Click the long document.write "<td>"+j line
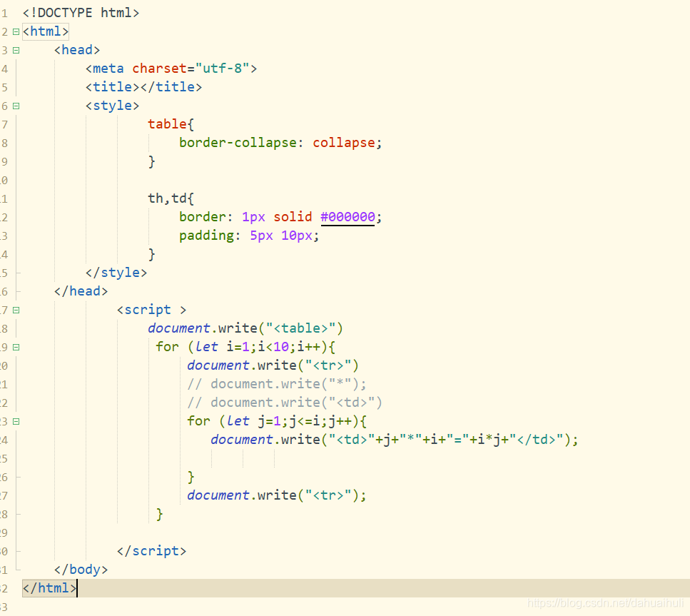Image resolution: width=690 pixels, height=616 pixels. coord(394,440)
